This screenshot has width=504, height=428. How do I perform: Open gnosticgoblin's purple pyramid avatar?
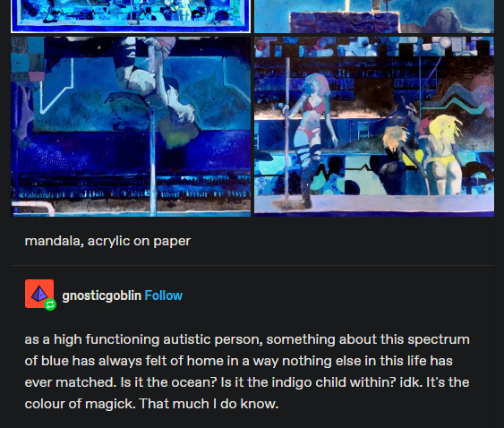(39, 294)
